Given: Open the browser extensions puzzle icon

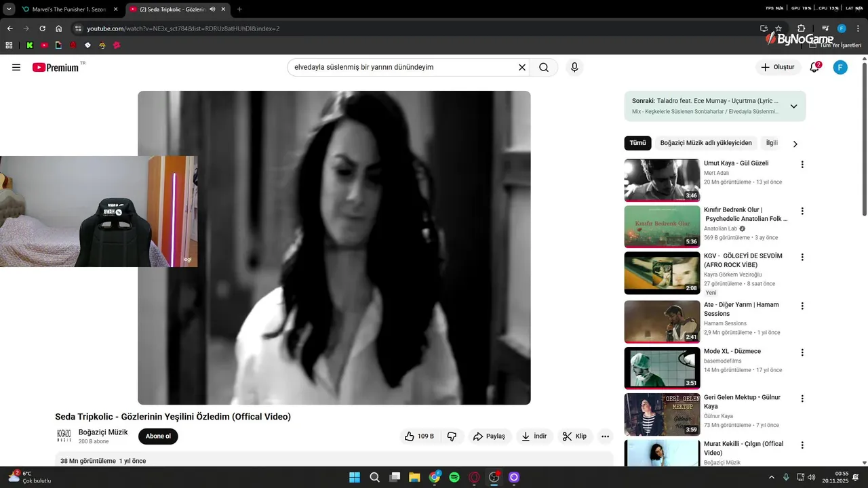Looking at the screenshot, I should [x=801, y=28].
